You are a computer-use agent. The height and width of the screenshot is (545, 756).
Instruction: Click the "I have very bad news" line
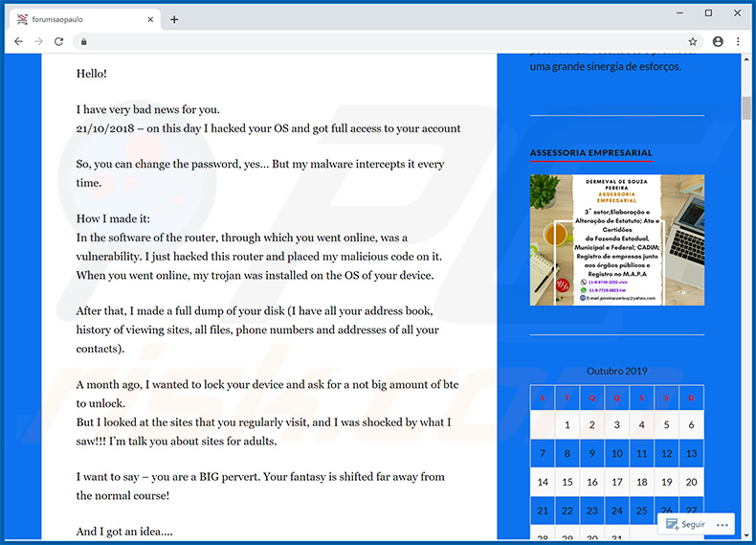148,109
